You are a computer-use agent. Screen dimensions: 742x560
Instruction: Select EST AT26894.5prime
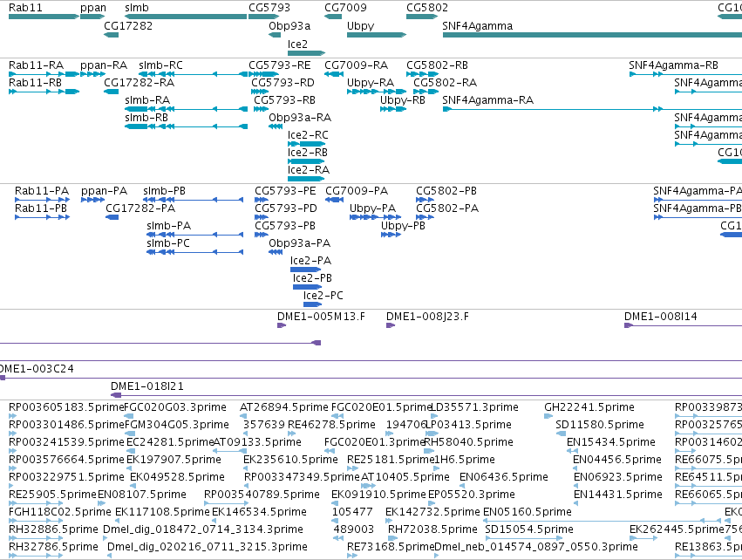tap(284, 407)
